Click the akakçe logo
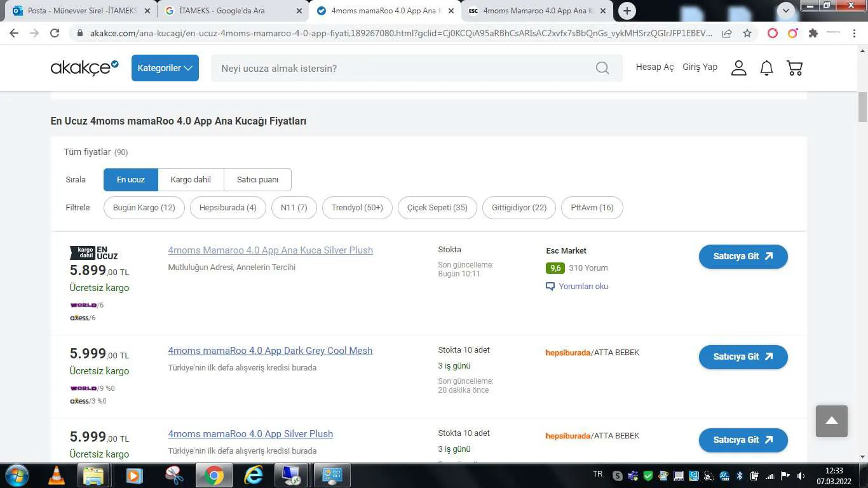 85,67
